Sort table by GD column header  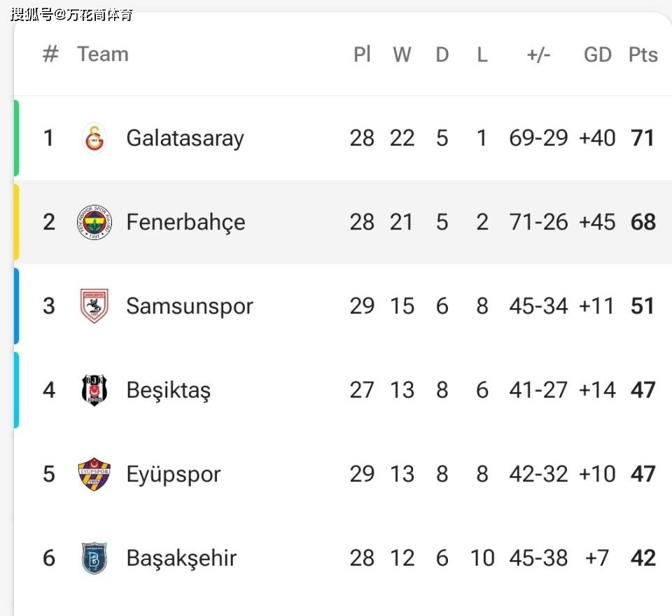point(597,55)
